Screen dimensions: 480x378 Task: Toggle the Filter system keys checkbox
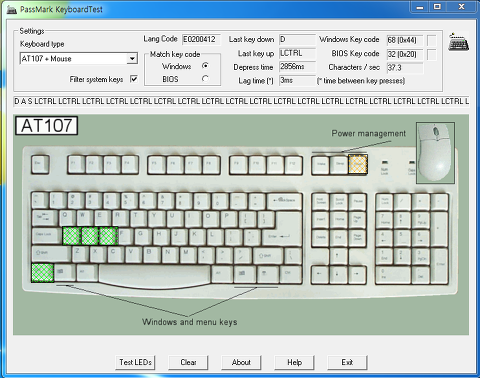(x=134, y=79)
